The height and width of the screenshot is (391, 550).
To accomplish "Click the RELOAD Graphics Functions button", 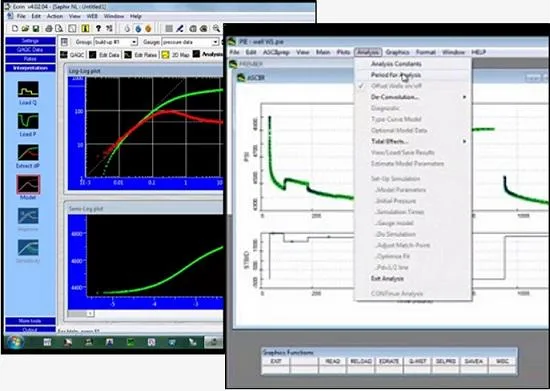I will pyautogui.click(x=361, y=361).
